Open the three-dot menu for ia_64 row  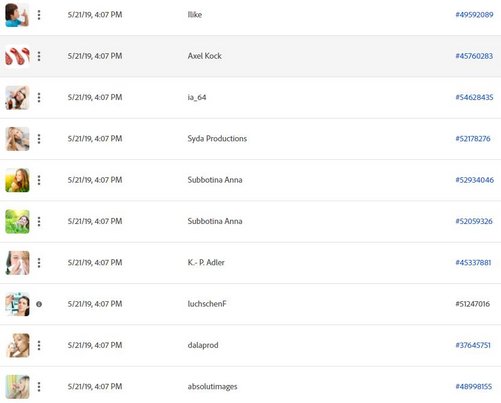(39, 97)
